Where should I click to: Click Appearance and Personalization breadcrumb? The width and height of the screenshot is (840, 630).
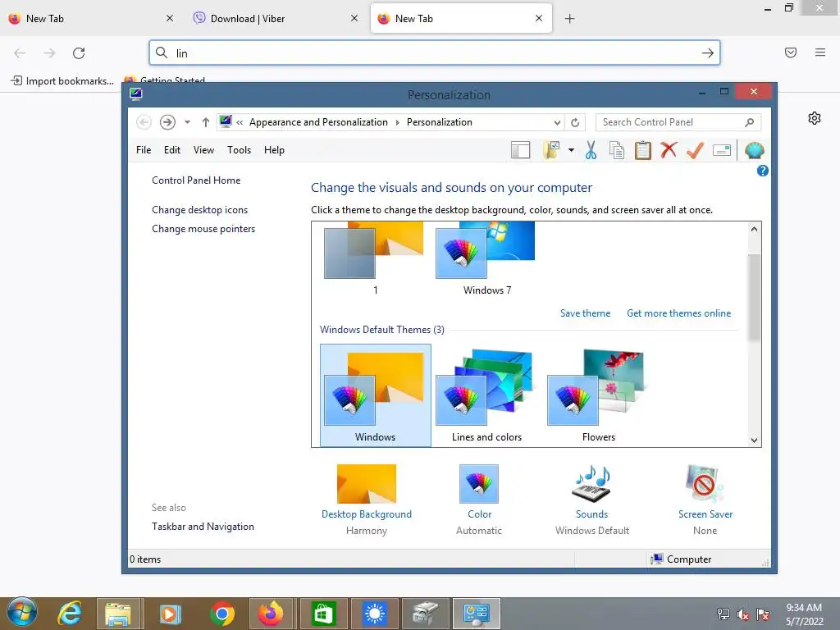318,122
